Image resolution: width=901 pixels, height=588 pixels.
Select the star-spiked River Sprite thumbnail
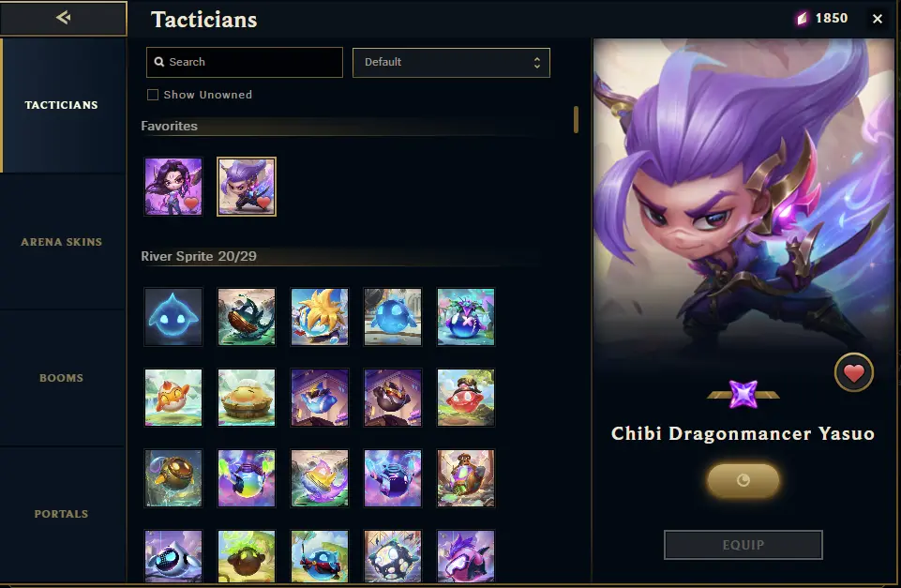[320, 317]
